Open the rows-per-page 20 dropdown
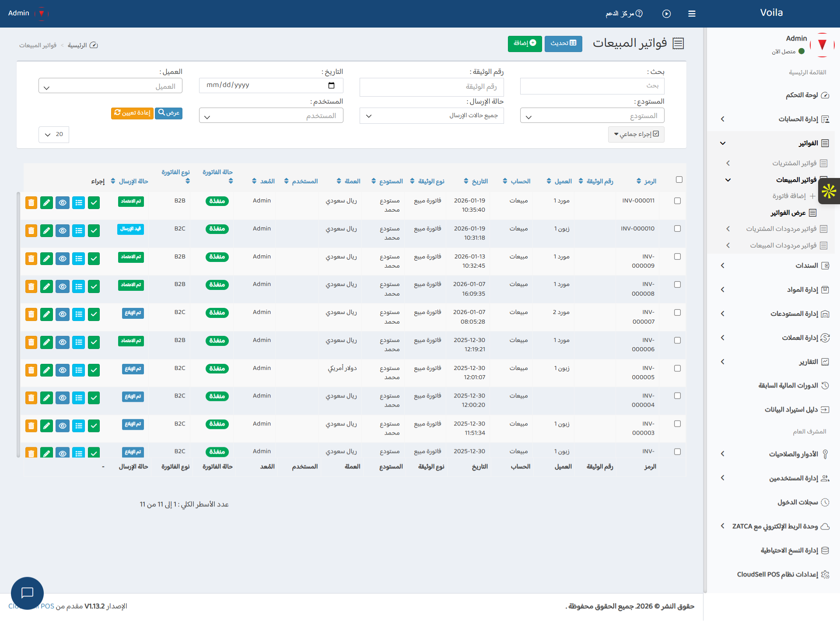Viewport: 840px width, 621px height. tap(54, 134)
